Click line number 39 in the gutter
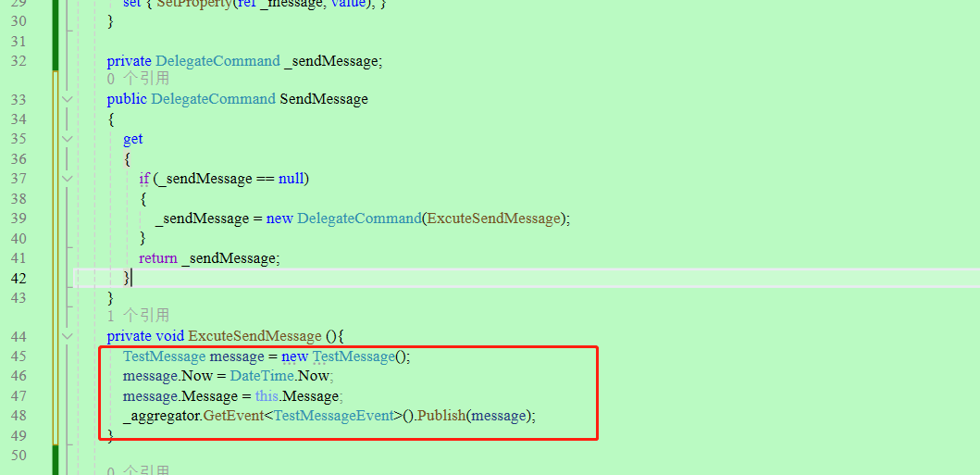 click(x=19, y=219)
